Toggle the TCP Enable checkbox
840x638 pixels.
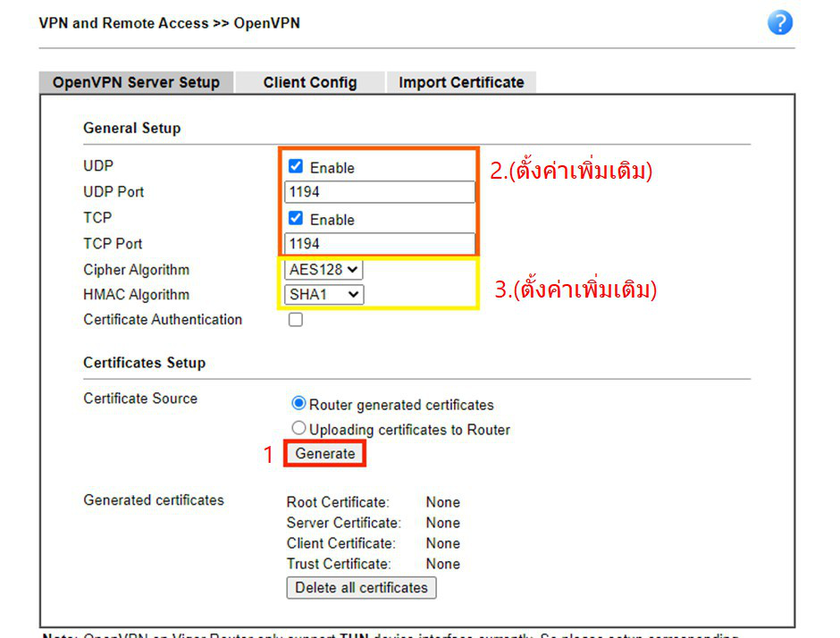coord(295,218)
